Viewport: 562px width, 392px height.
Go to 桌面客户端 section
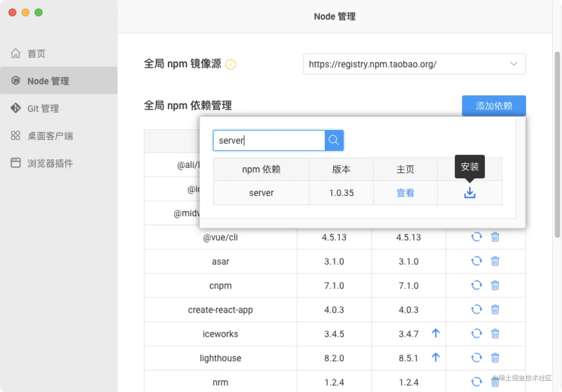tap(59, 136)
